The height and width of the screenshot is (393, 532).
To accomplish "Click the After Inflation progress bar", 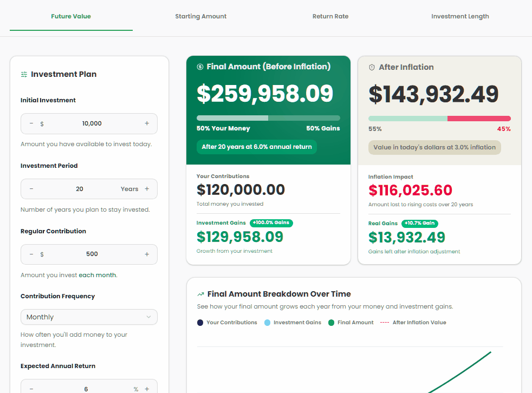I will 439,119.
